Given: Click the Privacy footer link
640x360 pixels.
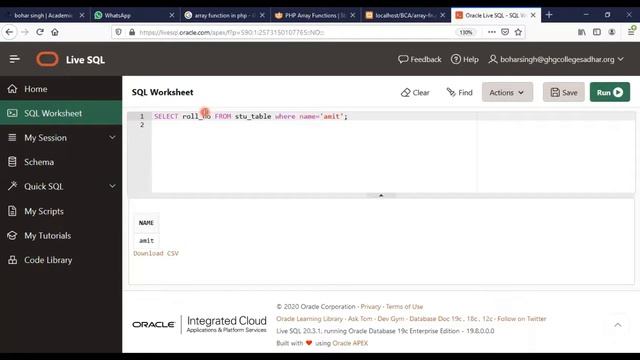Looking at the screenshot, I should (371, 307).
